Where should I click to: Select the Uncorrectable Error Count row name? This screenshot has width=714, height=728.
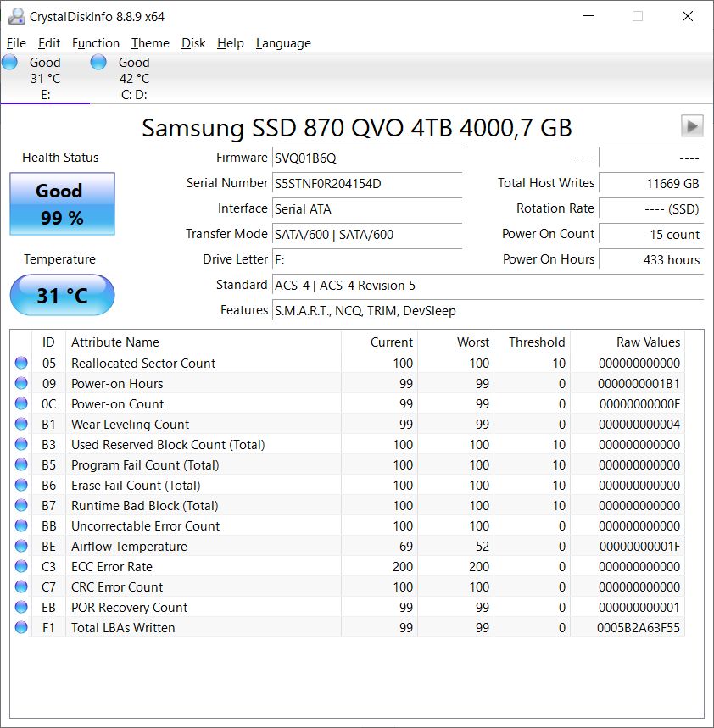coord(145,526)
